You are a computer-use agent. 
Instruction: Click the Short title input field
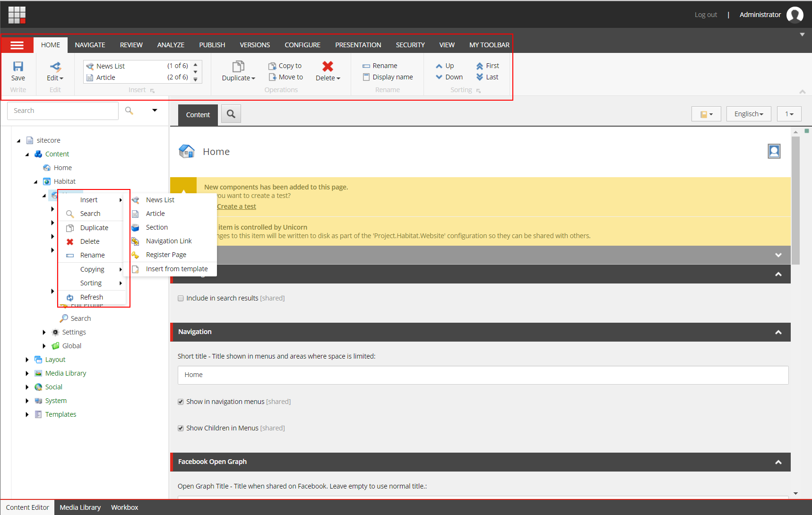483,375
